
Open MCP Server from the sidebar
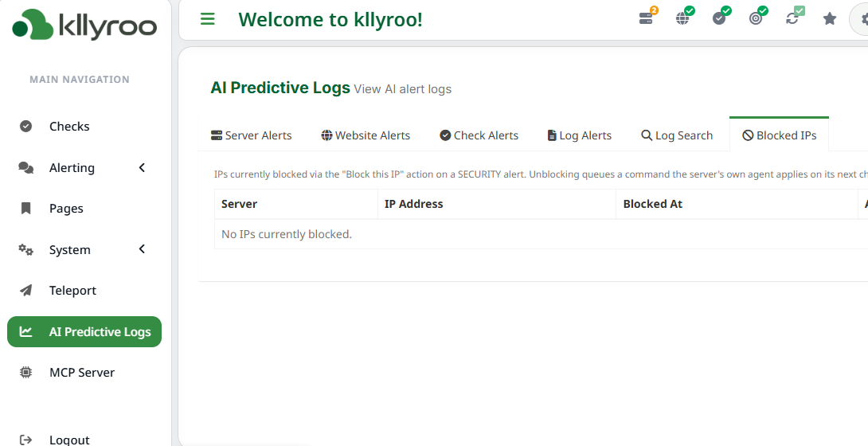pos(84,373)
